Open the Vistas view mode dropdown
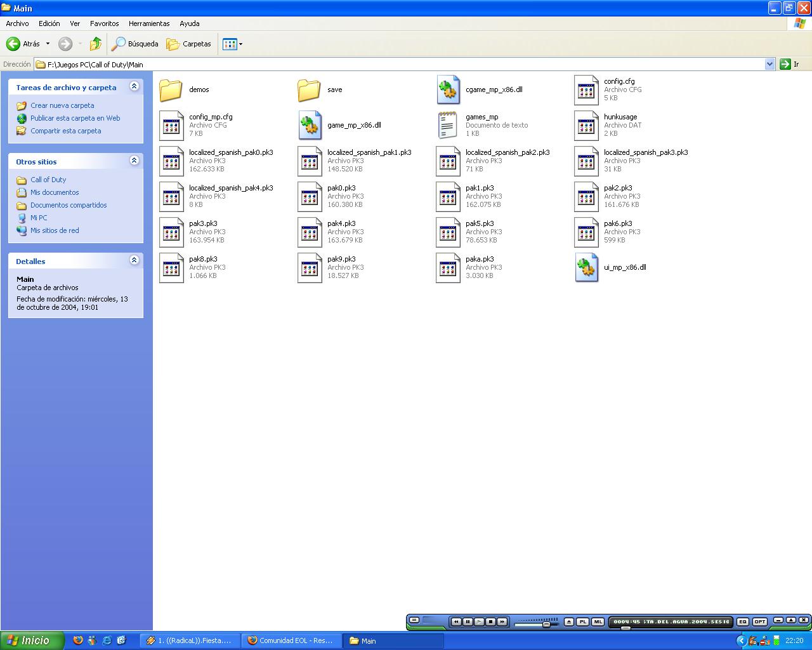The width and height of the screenshot is (812, 650). 233,44
